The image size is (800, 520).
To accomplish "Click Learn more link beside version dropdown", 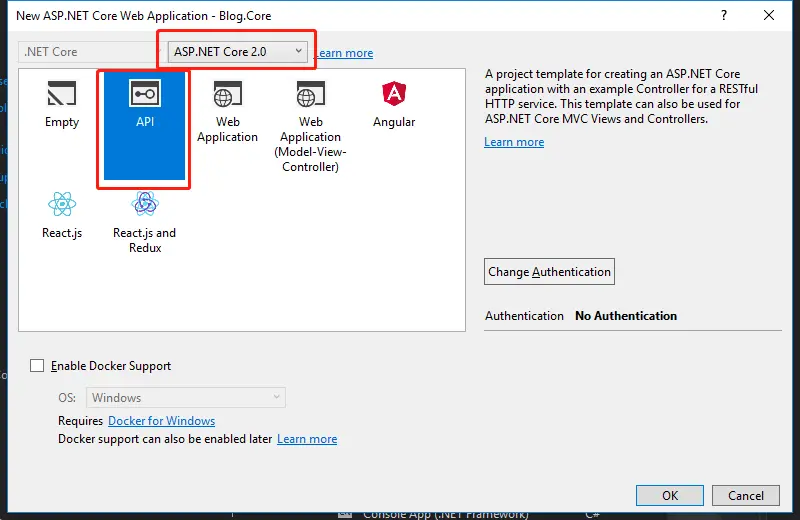I will tap(344, 53).
